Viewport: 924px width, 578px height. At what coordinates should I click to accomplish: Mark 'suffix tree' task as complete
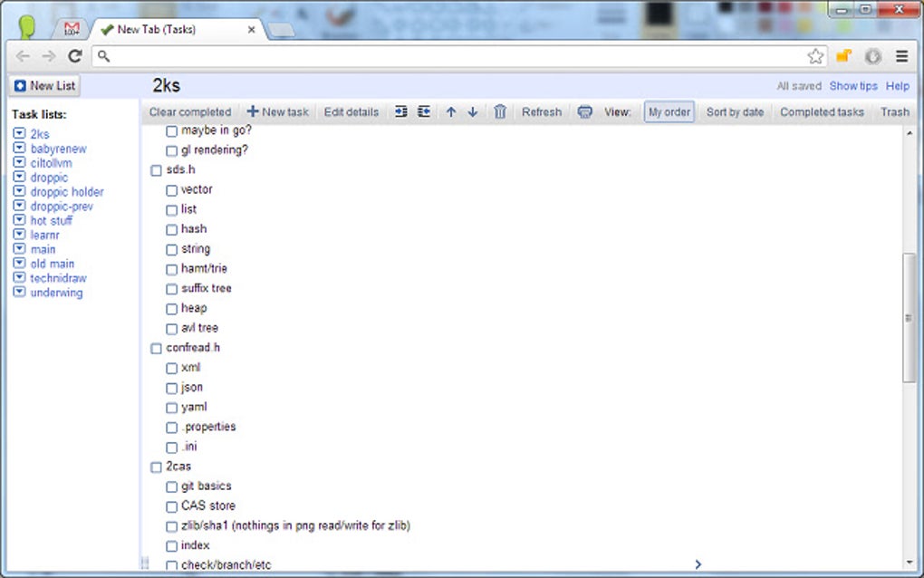point(171,289)
